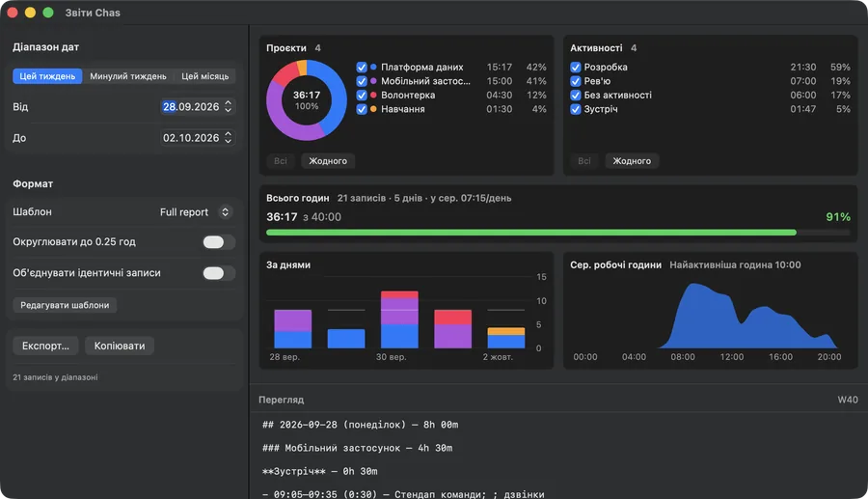
Task: Switch to Минулий тиждень range
Action: click(x=128, y=76)
